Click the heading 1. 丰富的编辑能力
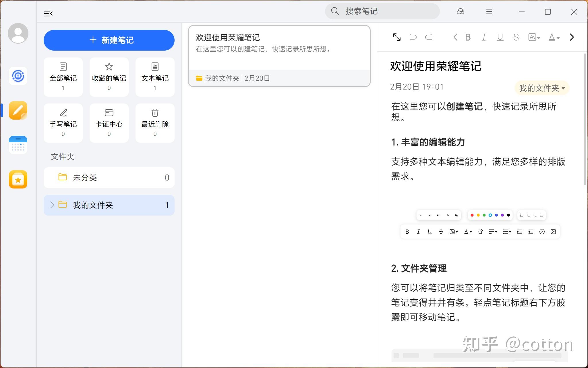588x368 pixels. click(x=428, y=142)
